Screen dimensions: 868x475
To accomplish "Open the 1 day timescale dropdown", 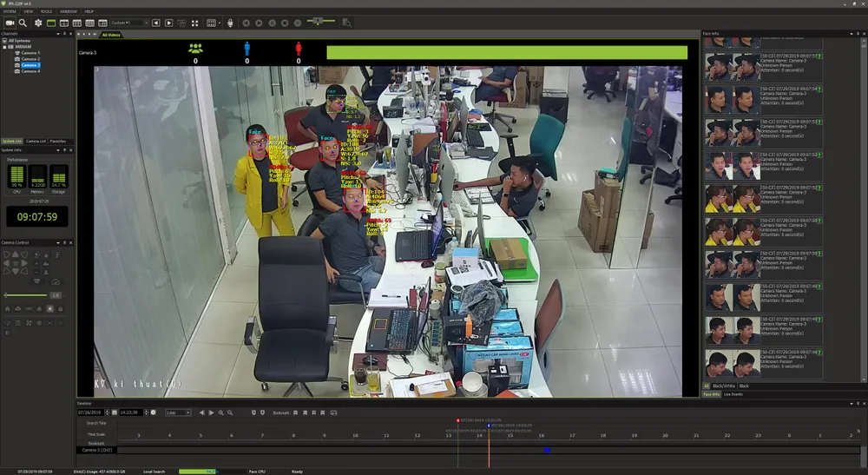I will point(178,412).
